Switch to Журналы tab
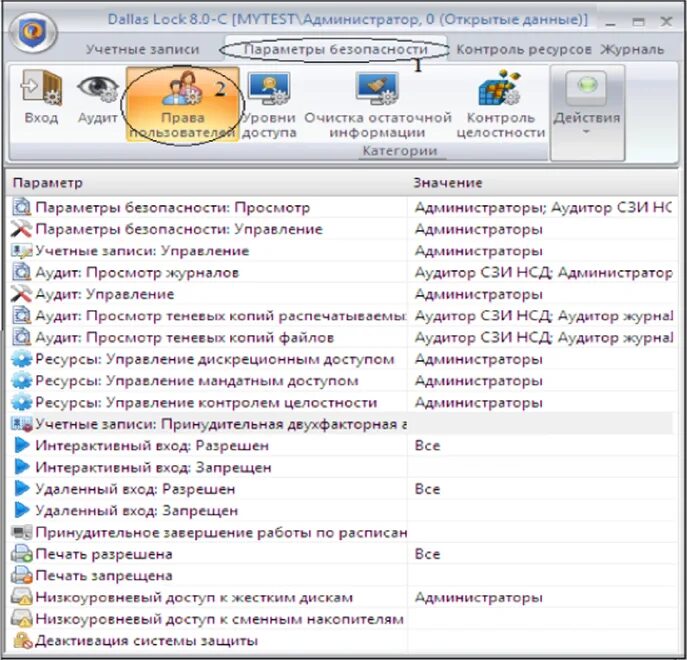Screen dimensions: 687x660 coord(632,49)
